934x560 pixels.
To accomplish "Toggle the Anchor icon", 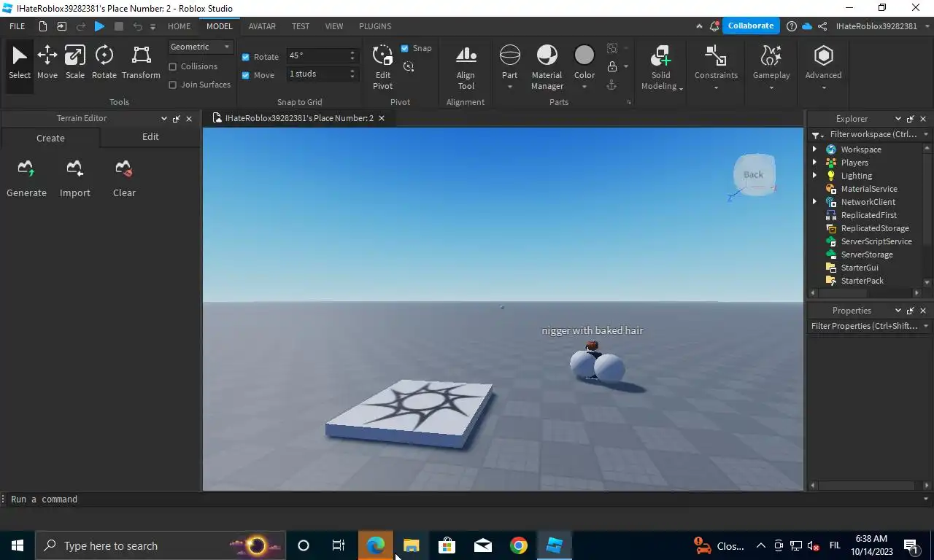I will tap(611, 85).
